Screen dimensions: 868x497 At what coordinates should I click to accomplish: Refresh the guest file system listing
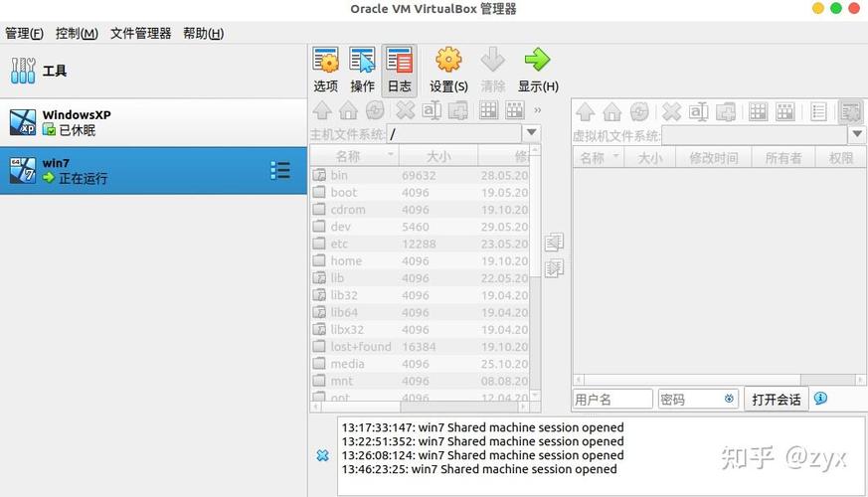pos(639,111)
